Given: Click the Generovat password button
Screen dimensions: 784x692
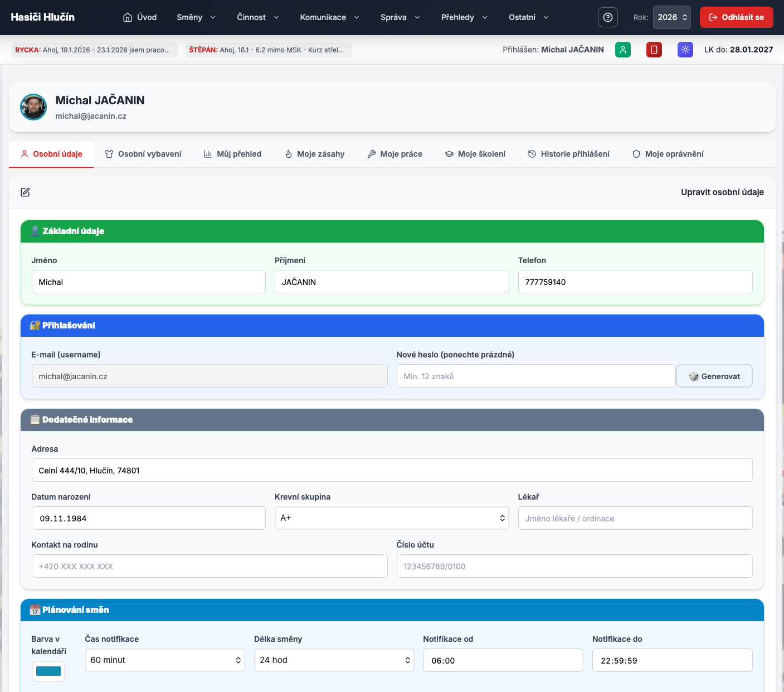Looking at the screenshot, I should (x=714, y=376).
